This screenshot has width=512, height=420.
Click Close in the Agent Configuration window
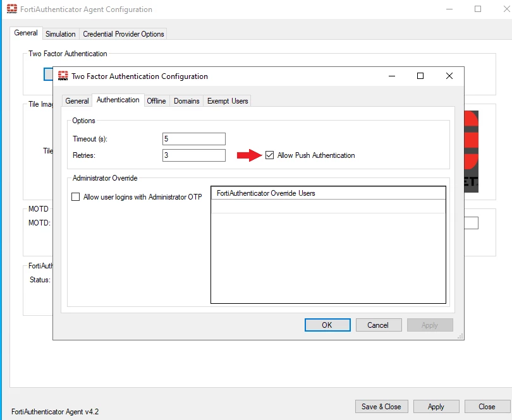coord(487,407)
